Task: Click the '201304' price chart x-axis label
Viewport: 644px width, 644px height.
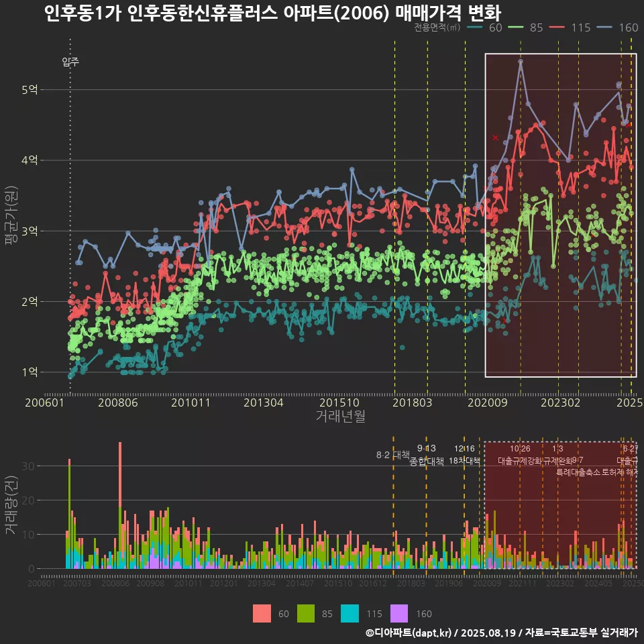Action: tap(263, 402)
